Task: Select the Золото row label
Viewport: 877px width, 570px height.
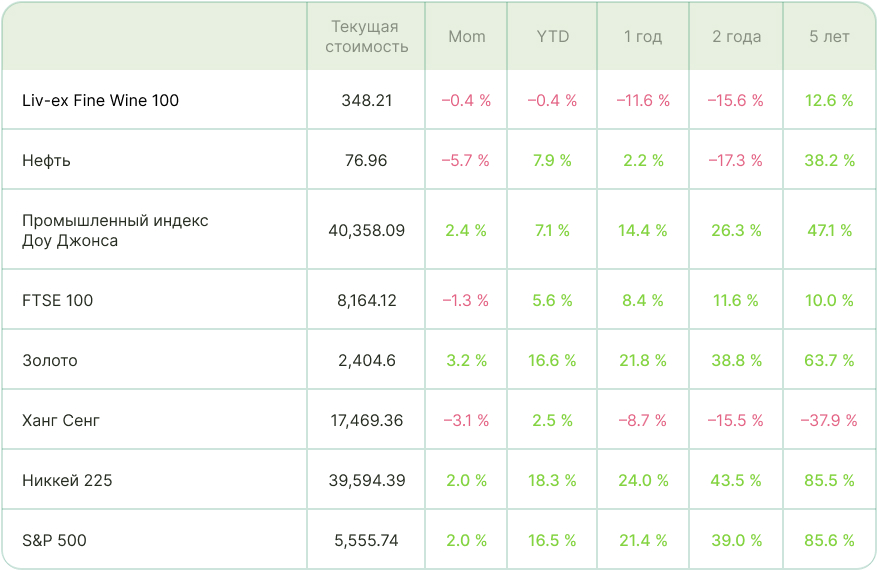Action: 50,360
